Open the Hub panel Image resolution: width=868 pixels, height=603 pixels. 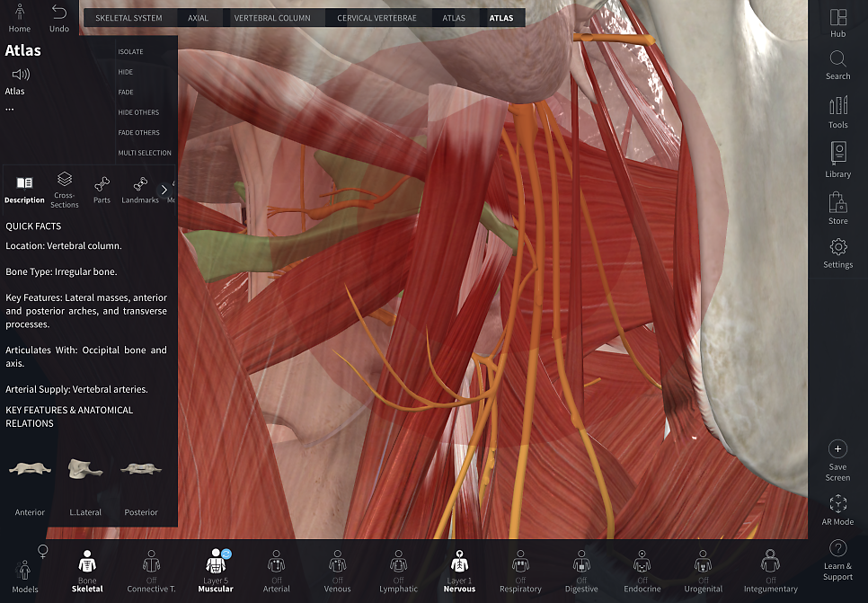(837, 22)
